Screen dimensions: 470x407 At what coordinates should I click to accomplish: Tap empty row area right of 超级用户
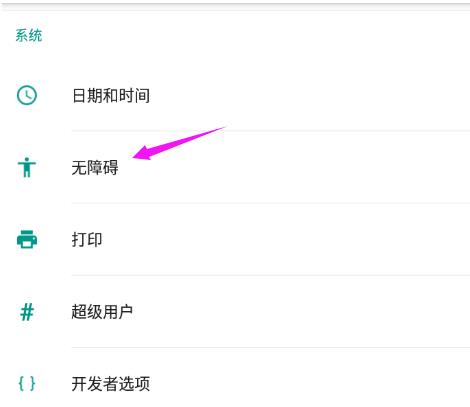[301, 312]
